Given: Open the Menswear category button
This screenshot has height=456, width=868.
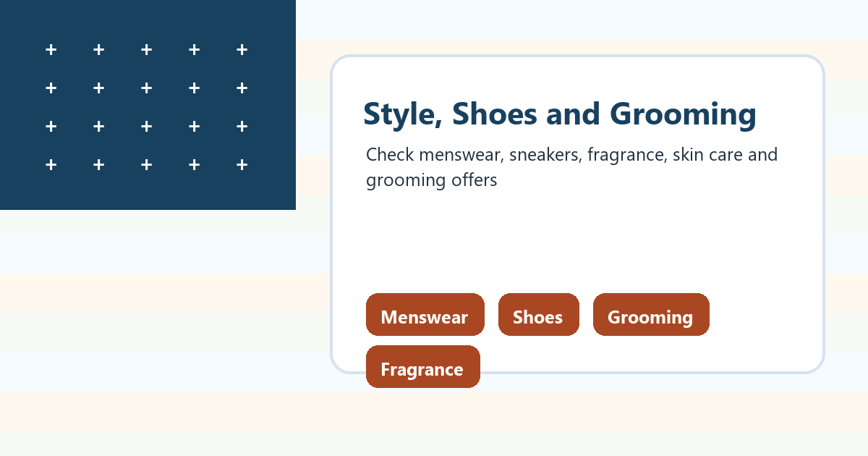Looking at the screenshot, I should [425, 315].
